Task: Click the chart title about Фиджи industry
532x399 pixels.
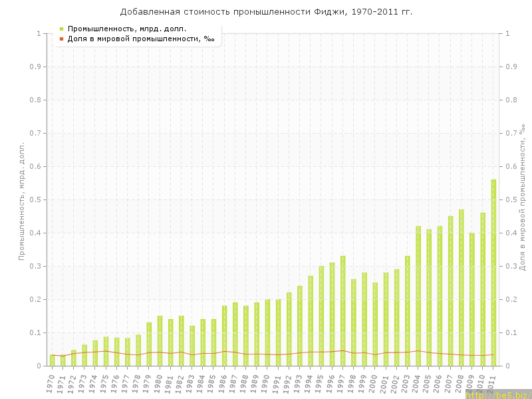Action: click(x=266, y=12)
